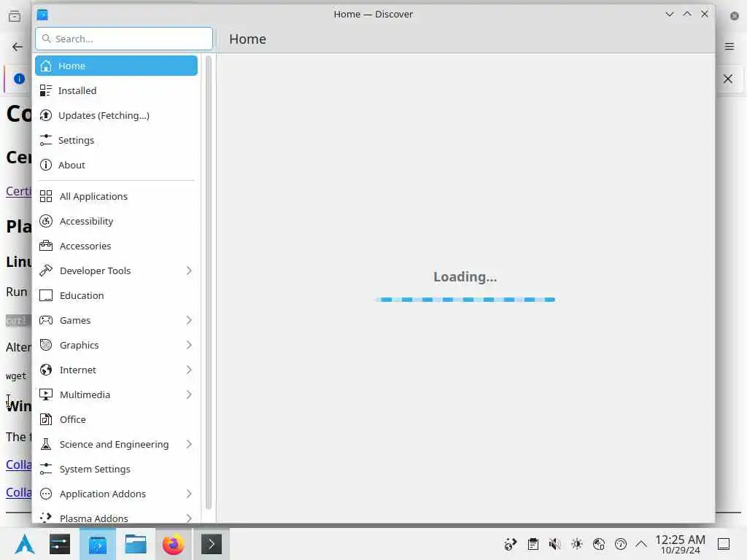
Task: Expand the Graphics subcategories chevron
Action: (x=189, y=345)
